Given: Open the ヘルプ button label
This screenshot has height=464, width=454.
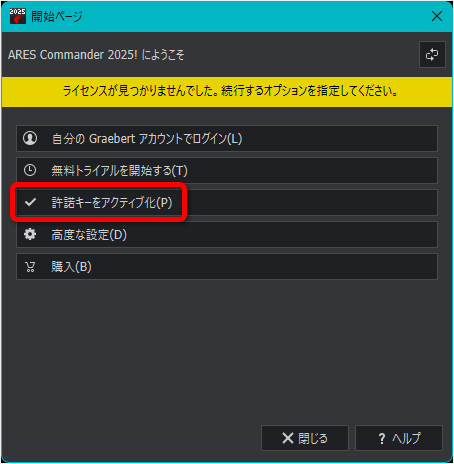Looking at the screenshot, I should pyautogui.click(x=406, y=438).
